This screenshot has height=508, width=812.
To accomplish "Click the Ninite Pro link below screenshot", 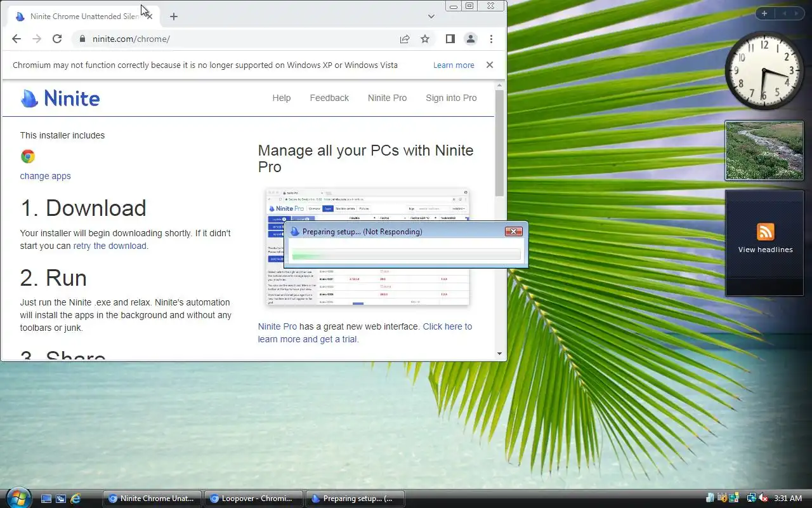I will point(277,326).
